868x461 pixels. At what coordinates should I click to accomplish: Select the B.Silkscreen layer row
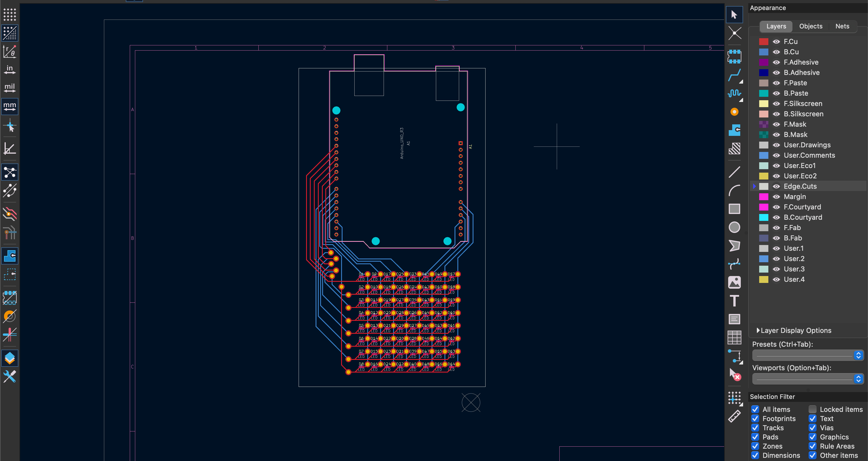click(x=803, y=114)
